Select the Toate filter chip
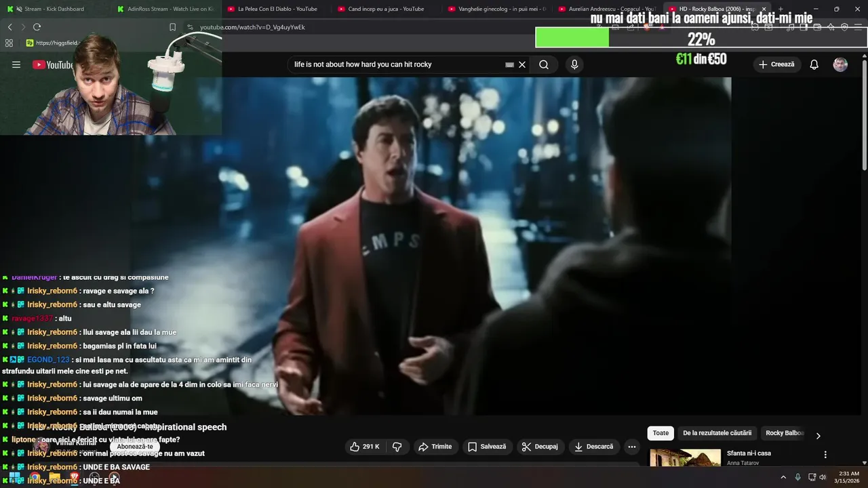Screen dimensions: 868x488 [x=660, y=433]
